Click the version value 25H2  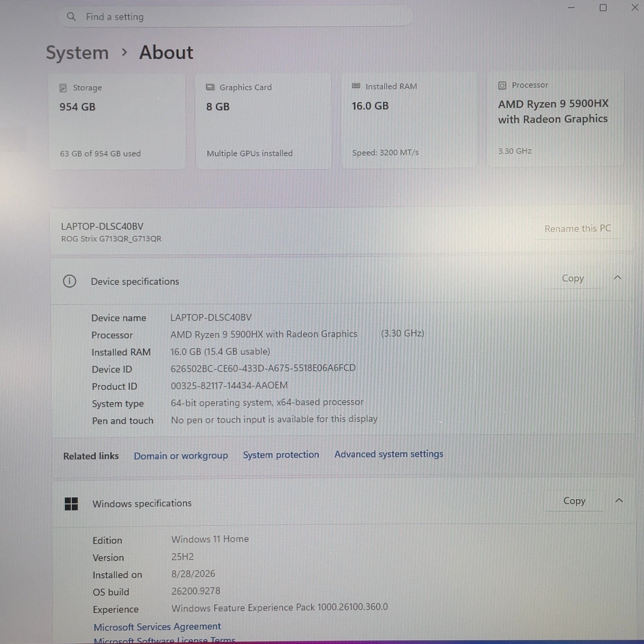click(182, 557)
